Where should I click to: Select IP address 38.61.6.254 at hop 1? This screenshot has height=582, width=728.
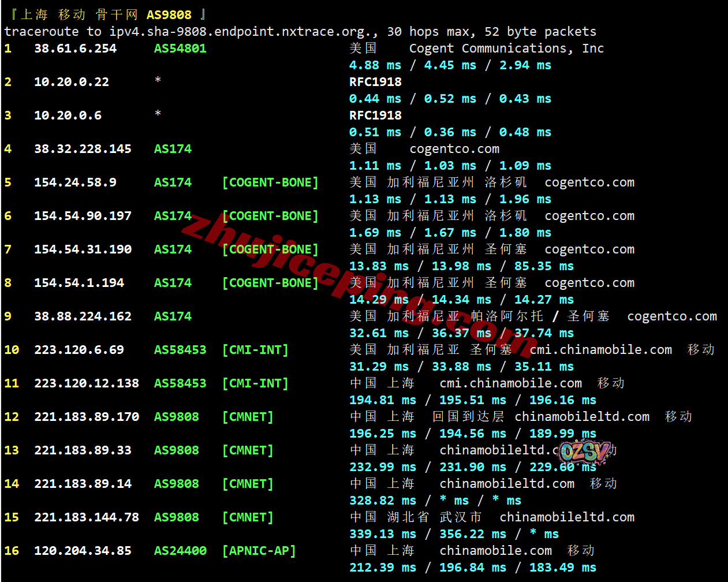coord(75,48)
